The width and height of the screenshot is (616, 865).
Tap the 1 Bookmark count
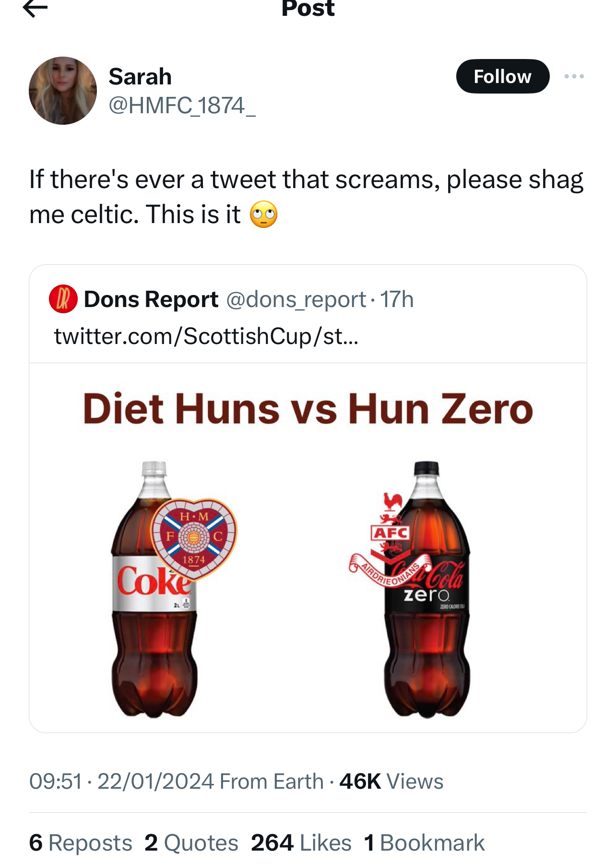point(424,843)
